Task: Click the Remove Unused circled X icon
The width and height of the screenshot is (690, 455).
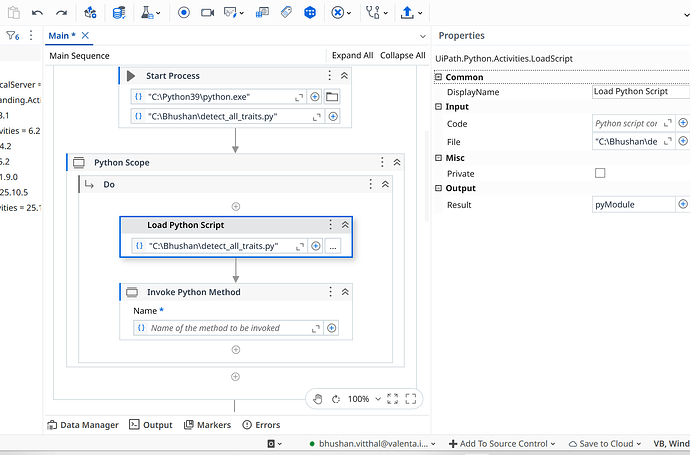Action: [x=338, y=12]
